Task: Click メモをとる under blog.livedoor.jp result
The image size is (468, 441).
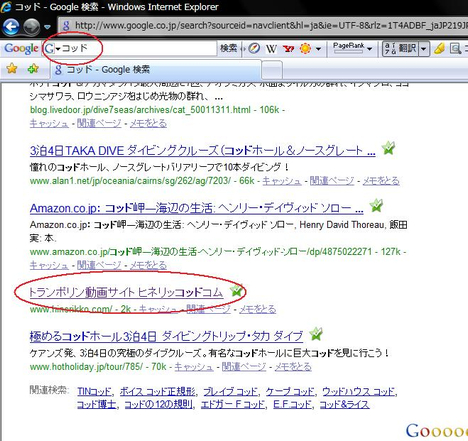Action: pos(148,123)
